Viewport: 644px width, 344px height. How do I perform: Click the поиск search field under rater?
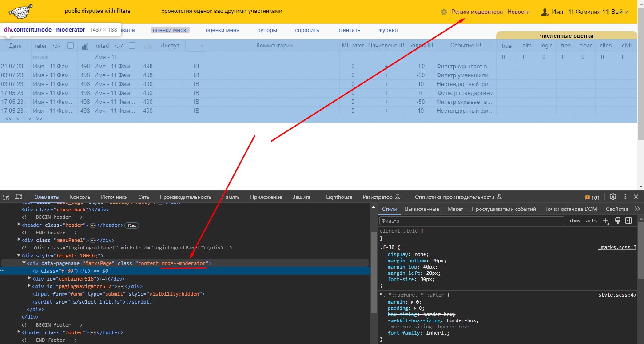(55, 57)
